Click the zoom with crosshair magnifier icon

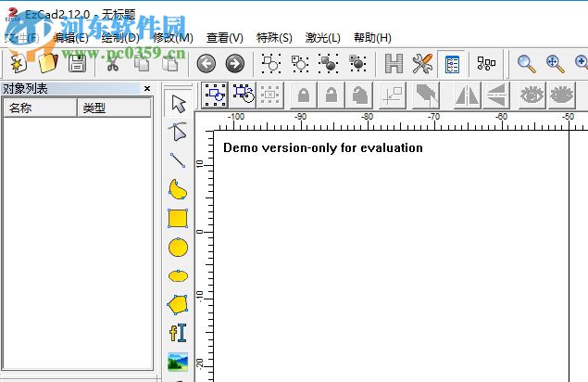click(555, 63)
